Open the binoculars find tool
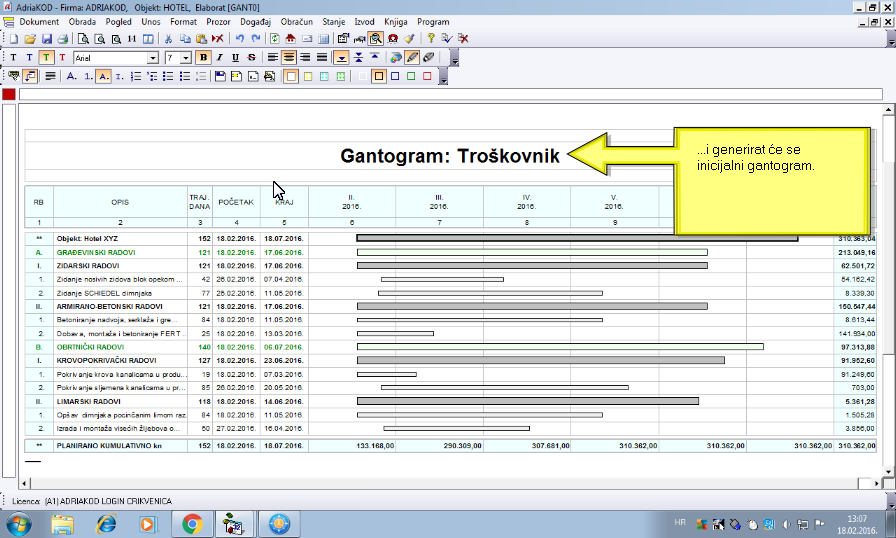The height and width of the screenshot is (538, 896). (359, 39)
